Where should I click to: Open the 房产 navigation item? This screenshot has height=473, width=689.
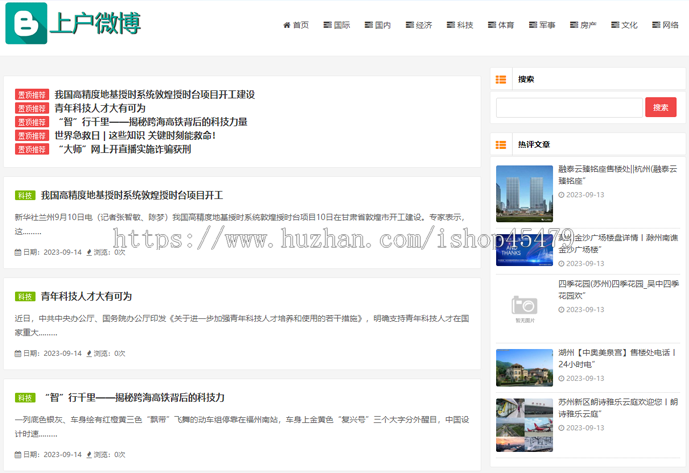pyautogui.click(x=583, y=25)
